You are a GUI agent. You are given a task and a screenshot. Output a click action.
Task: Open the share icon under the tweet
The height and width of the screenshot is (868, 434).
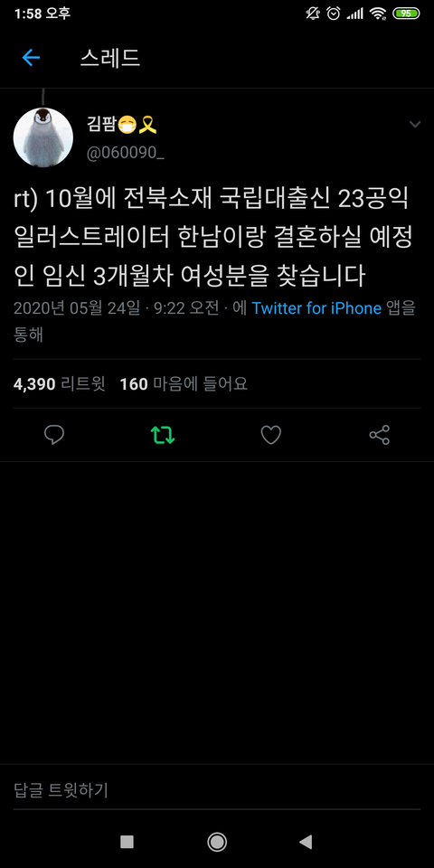tap(380, 435)
